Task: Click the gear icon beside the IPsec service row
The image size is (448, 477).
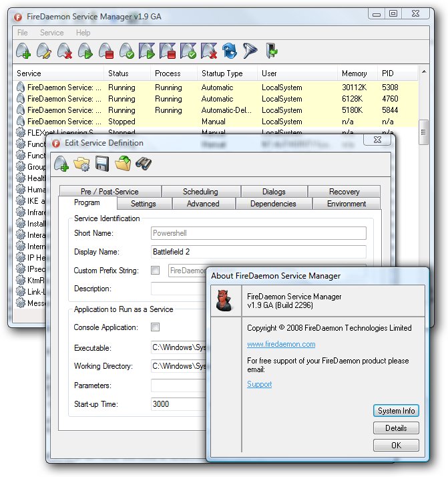Action: click(20, 269)
